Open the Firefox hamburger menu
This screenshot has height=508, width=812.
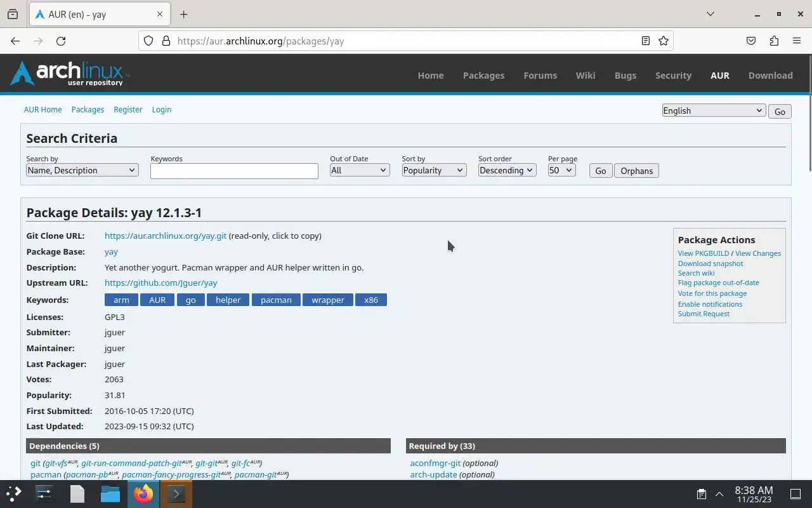pyautogui.click(x=797, y=41)
